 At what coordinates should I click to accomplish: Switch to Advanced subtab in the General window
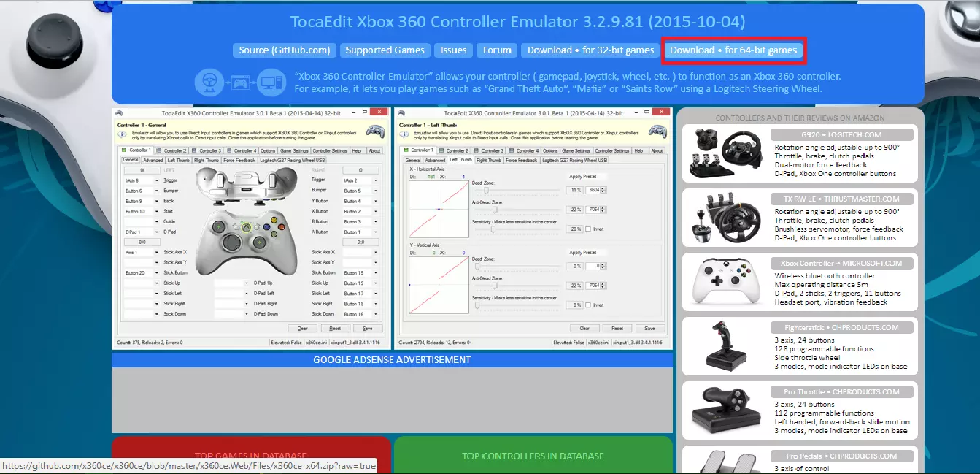pyautogui.click(x=153, y=160)
